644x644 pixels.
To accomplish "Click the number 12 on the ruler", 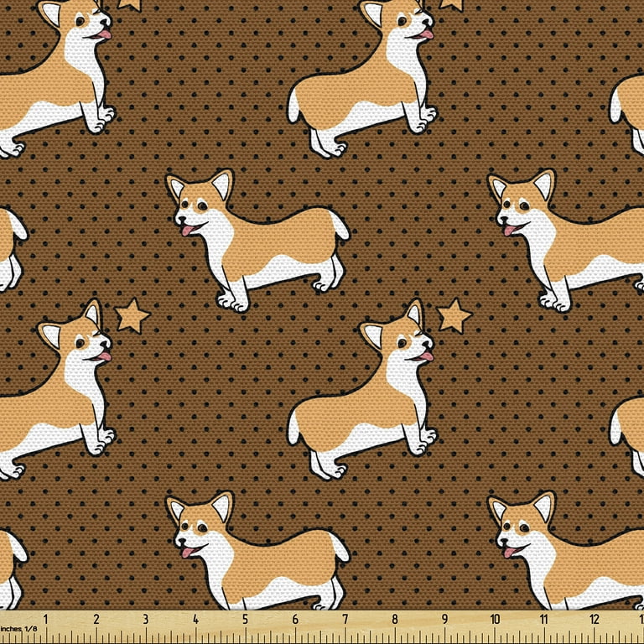I will [594, 620].
